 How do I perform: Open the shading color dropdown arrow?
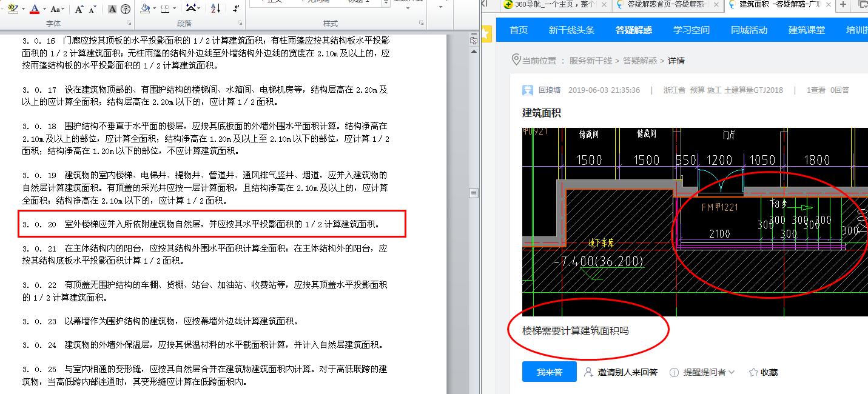pyautogui.click(x=155, y=9)
